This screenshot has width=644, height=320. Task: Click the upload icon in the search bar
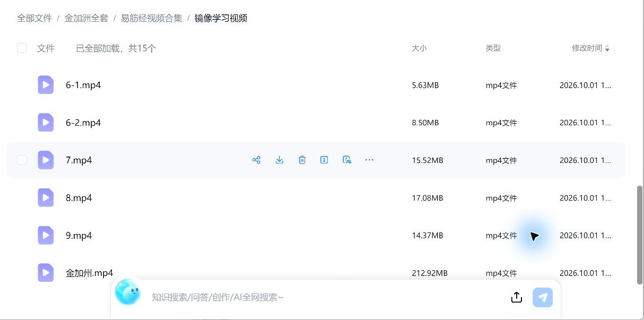pyautogui.click(x=517, y=297)
